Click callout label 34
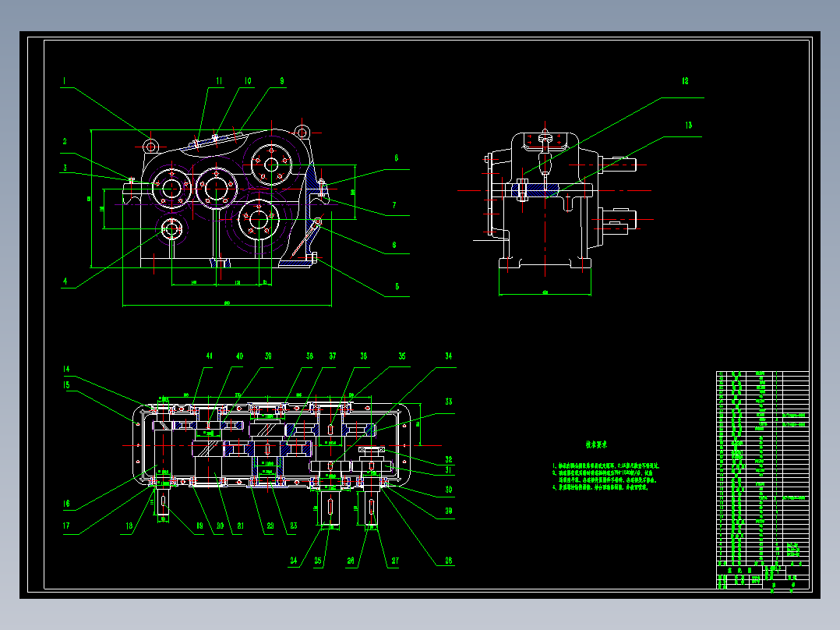This screenshot has width=840, height=630. 448,356
